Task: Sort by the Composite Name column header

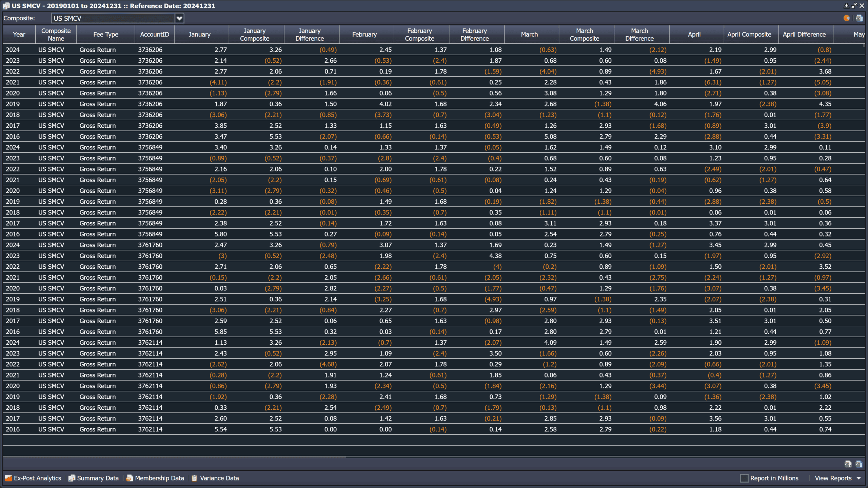Action: (56, 35)
